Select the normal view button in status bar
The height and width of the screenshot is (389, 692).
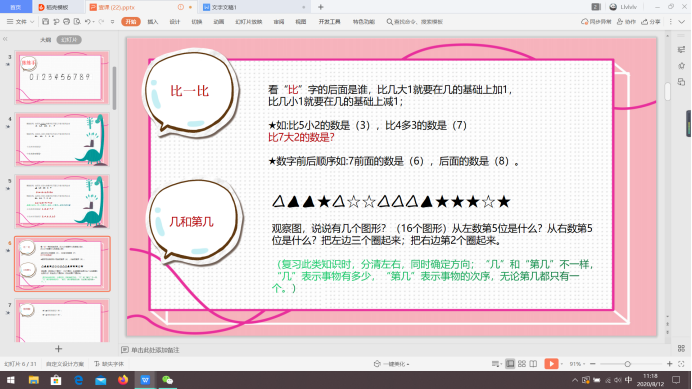[510, 363]
